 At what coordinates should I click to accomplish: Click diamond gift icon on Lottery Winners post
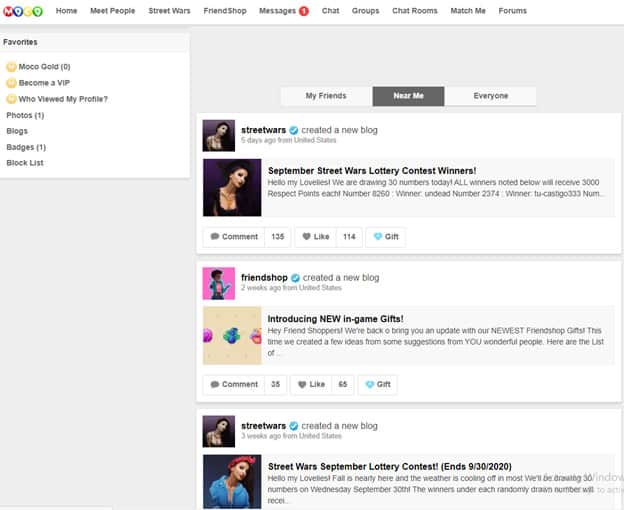tap(378, 236)
